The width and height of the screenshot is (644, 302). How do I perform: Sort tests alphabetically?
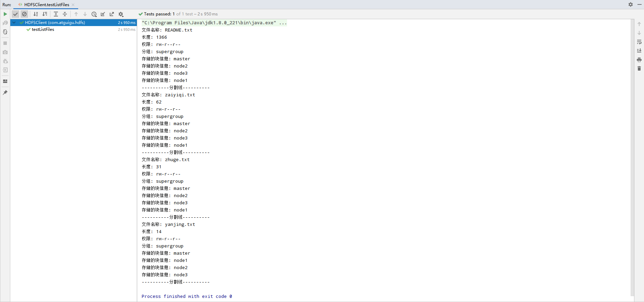click(36, 14)
